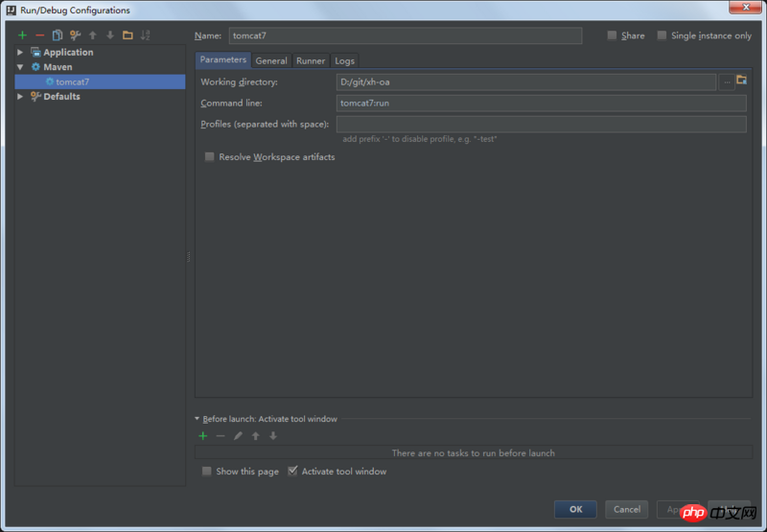Select the Application group row
The image size is (767, 532).
[x=100, y=52]
